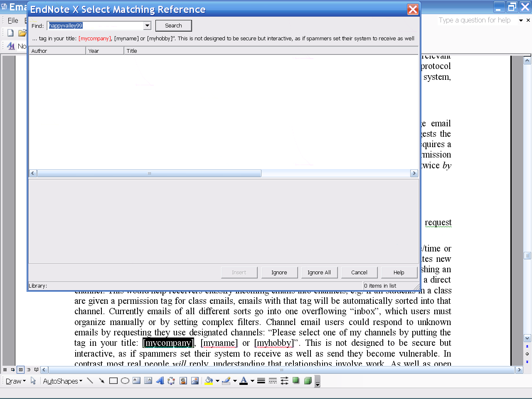This screenshot has height=399, width=532.
Task: Open the AutoShapes dropdown menu
Action: click(x=63, y=381)
